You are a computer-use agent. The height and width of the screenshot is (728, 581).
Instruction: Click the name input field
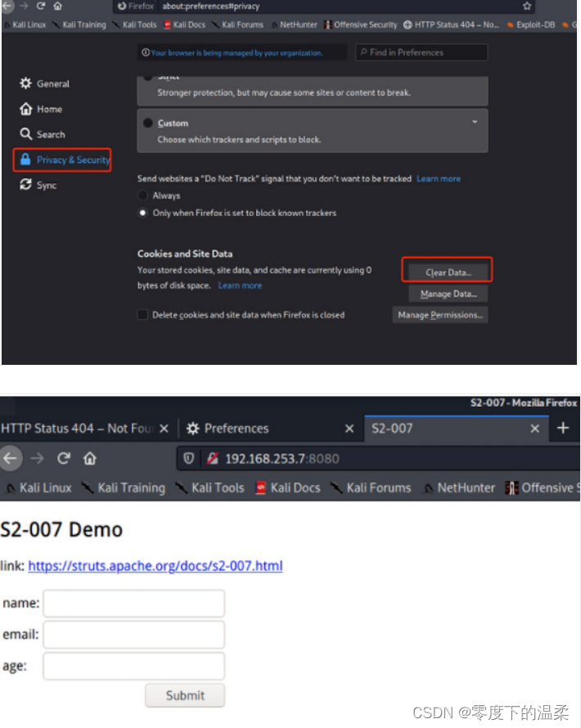coord(134,603)
